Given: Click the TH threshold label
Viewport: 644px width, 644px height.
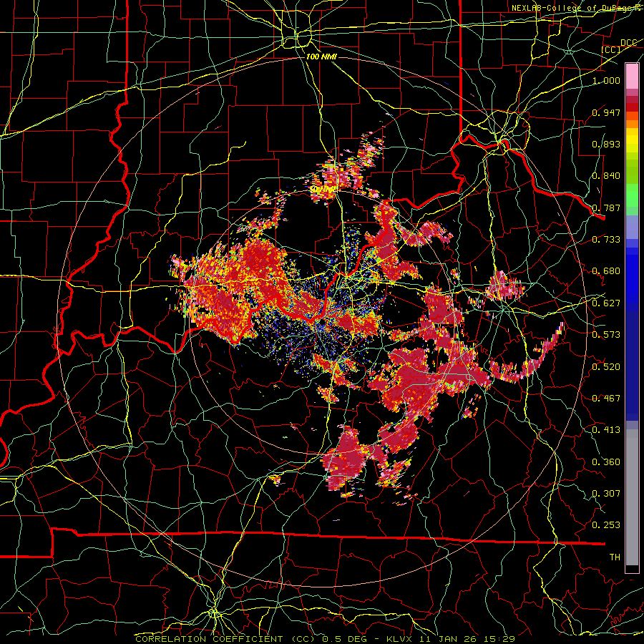Looking at the screenshot, I should point(615,557).
